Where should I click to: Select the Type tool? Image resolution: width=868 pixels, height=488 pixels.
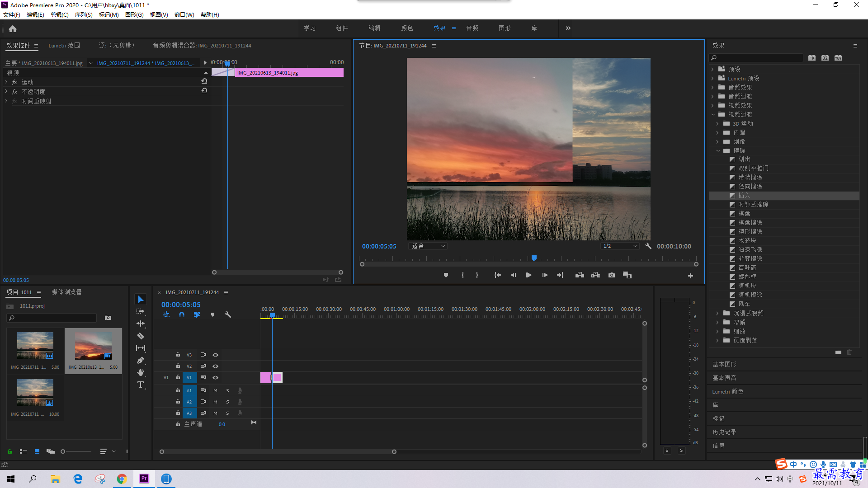(x=141, y=385)
